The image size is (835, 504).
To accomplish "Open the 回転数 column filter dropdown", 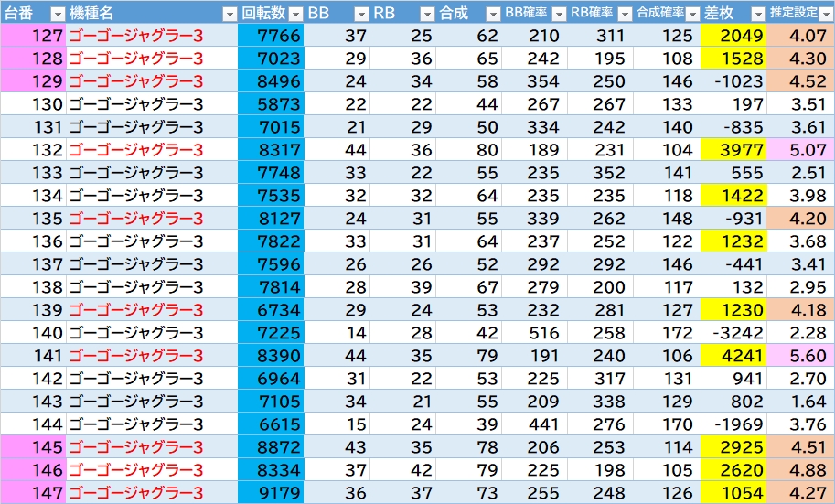I will [x=295, y=14].
